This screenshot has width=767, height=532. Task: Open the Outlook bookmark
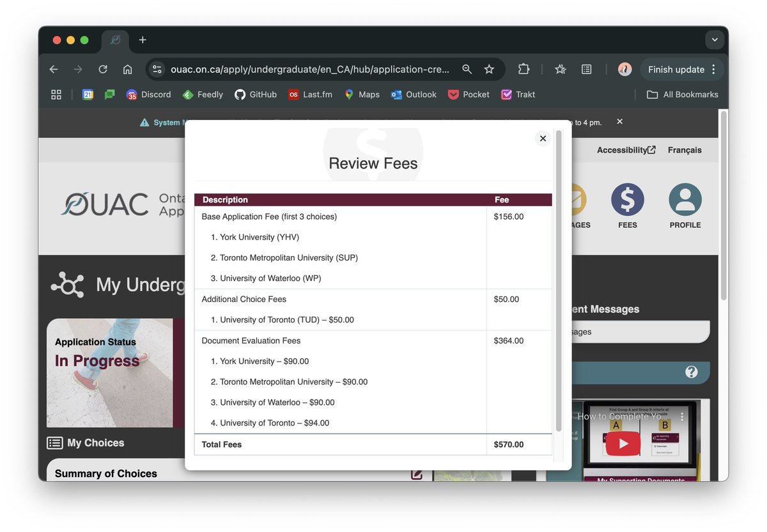tap(414, 95)
